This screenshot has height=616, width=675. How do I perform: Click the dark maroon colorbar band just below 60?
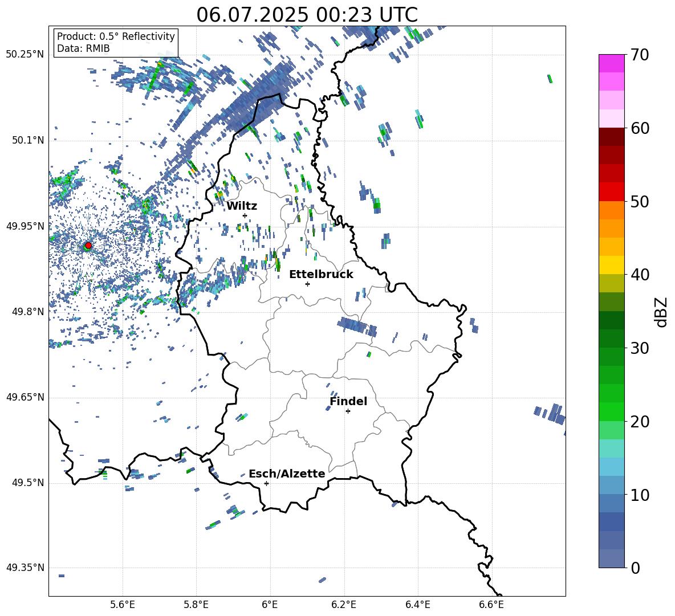(x=611, y=136)
